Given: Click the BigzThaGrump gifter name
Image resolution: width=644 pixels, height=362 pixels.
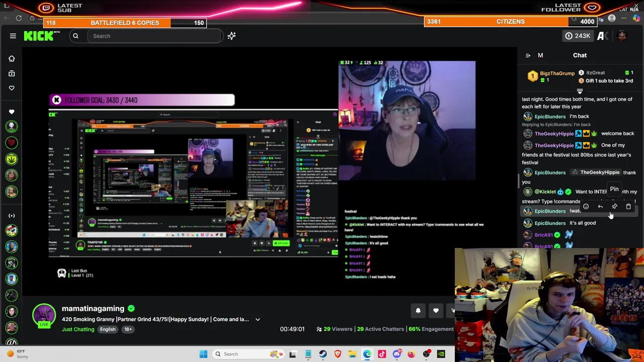Looking at the screenshot, I should [557, 73].
